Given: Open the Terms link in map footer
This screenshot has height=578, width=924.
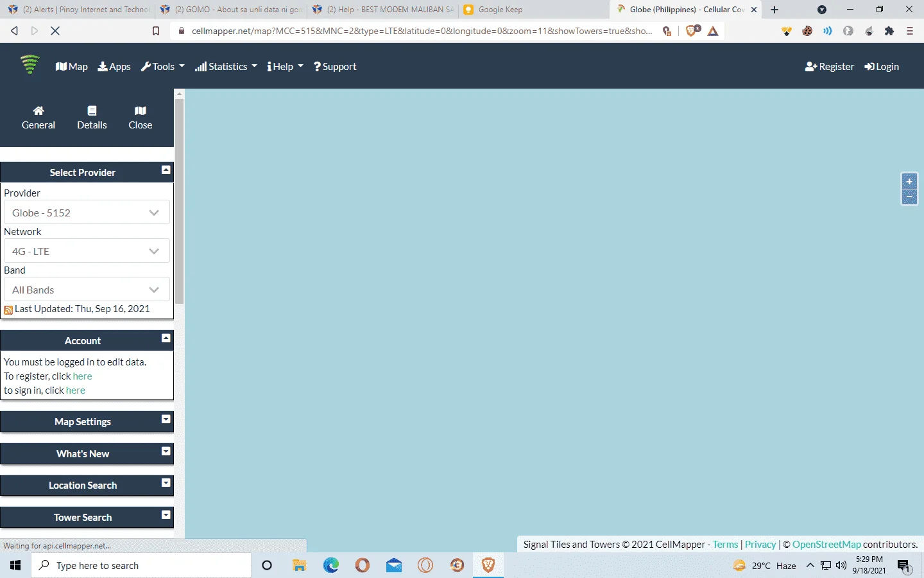Looking at the screenshot, I should pos(725,545).
